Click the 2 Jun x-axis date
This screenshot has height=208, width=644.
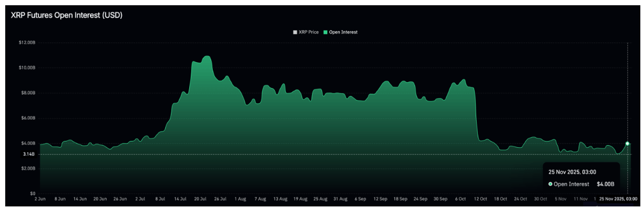[40, 199]
